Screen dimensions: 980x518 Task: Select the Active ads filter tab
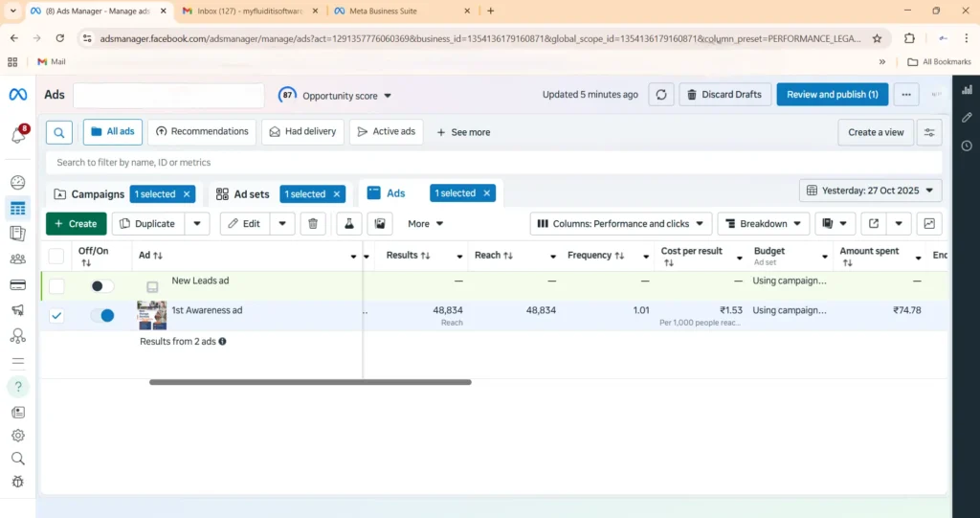coord(387,132)
